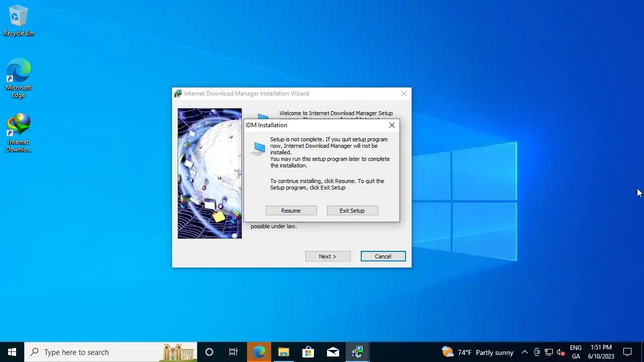The image size is (644, 362).
Task: Open File Explorer from the taskbar
Action: (x=283, y=352)
